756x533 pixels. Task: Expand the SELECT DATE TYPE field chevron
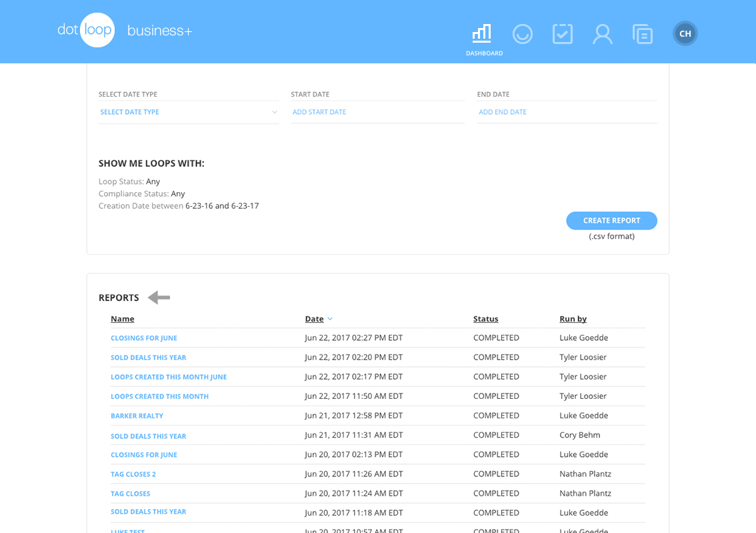(x=274, y=111)
